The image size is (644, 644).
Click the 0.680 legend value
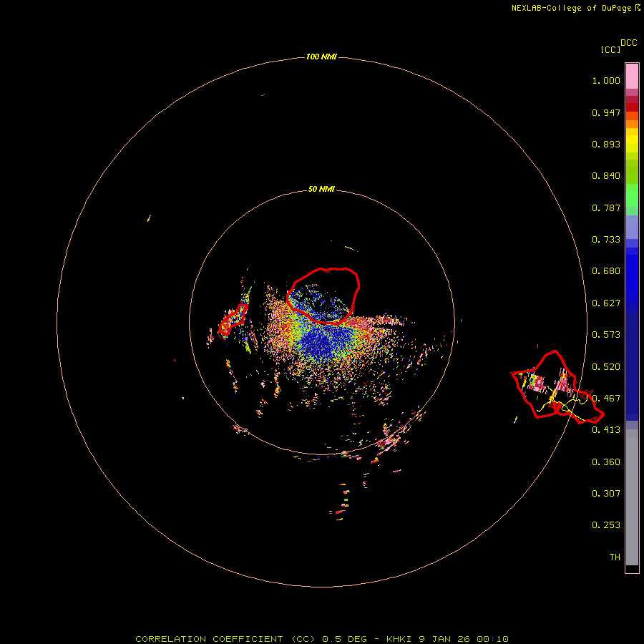pos(606,271)
